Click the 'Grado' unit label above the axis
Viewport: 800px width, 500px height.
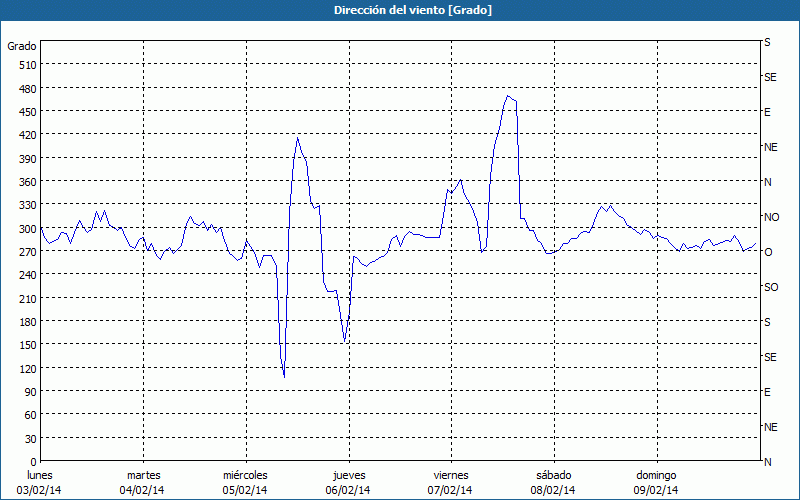[22, 46]
